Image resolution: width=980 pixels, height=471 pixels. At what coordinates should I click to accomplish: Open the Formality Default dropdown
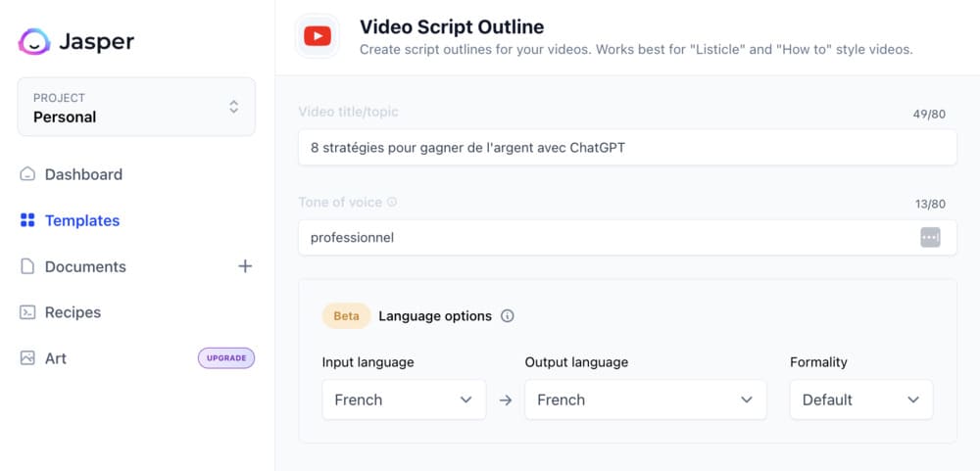pyautogui.click(x=861, y=400)
